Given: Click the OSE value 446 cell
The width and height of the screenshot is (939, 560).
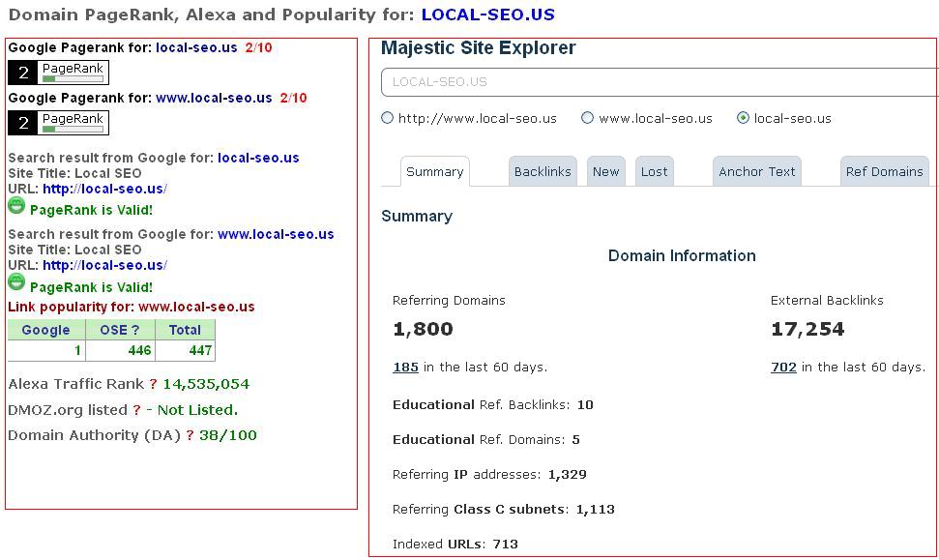Looking at the screenshot, I should coord(120,350).
